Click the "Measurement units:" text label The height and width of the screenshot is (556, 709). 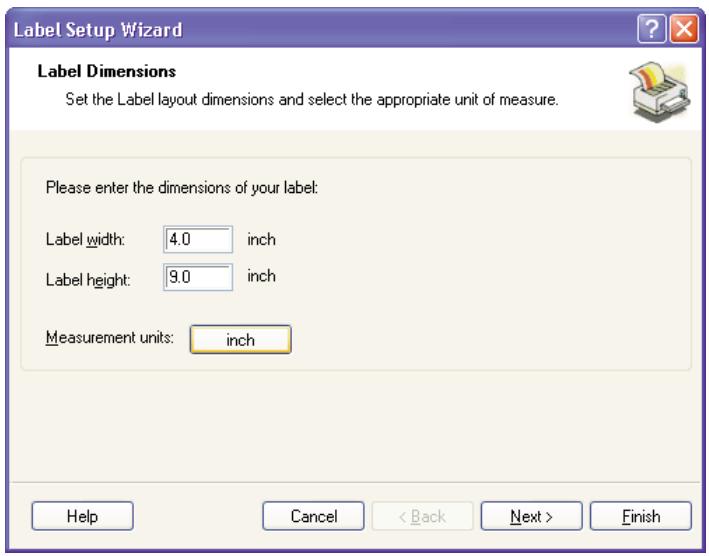(110, 338)
